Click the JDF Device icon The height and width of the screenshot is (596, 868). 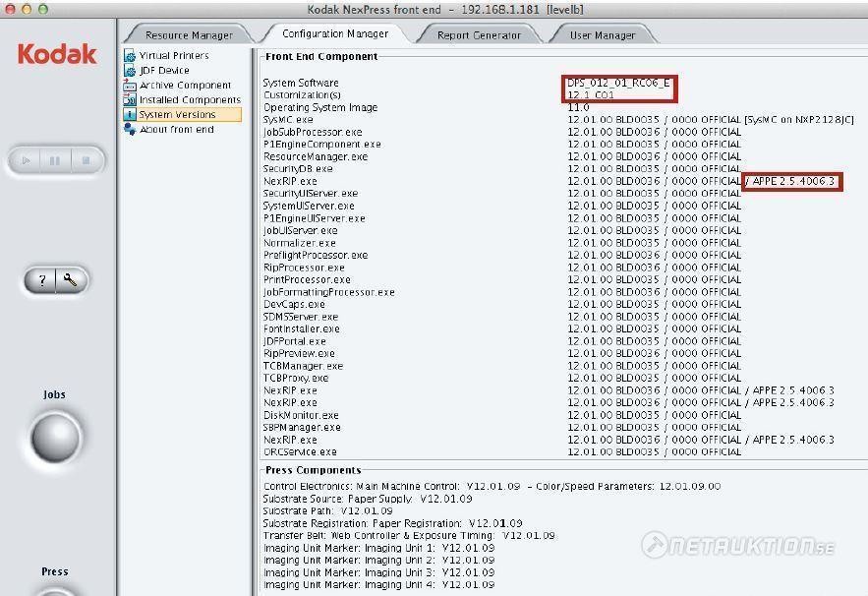(130, 71)
